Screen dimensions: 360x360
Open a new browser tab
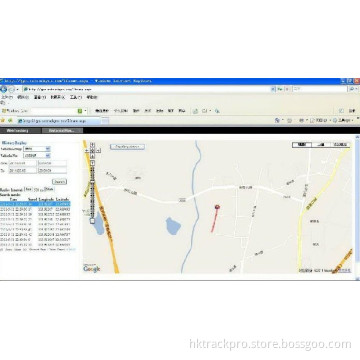pos(105,121)
